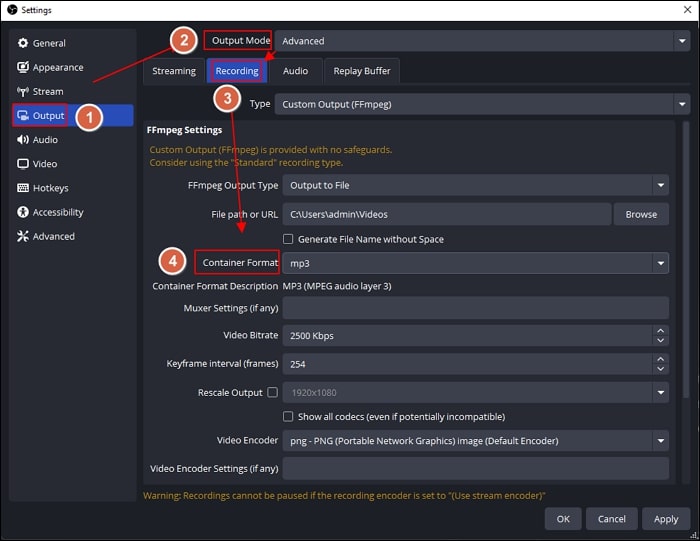Select the Advanced tools icon
Image resolution: width=700 pixels, height=541 pixels.
23,236
